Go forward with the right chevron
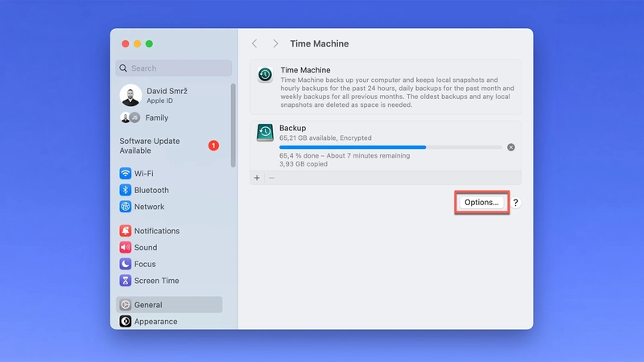This screenshot has width=644, height=362. 275,43
